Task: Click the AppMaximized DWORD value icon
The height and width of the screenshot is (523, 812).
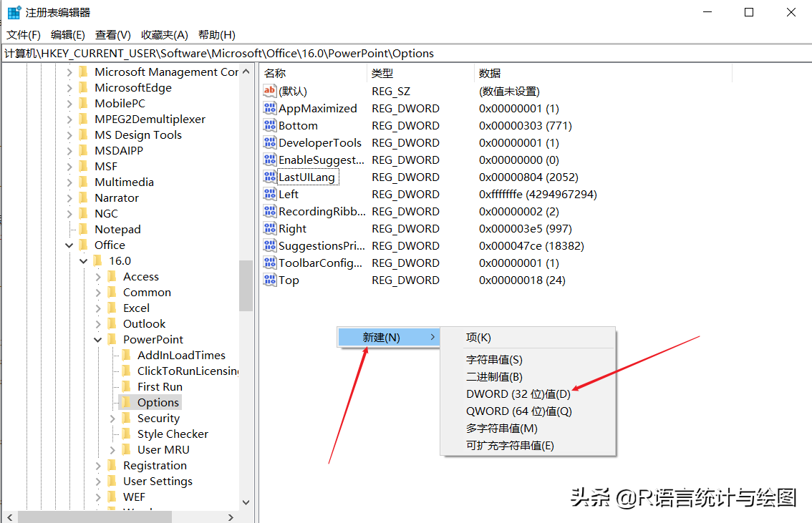Action: 270,108
